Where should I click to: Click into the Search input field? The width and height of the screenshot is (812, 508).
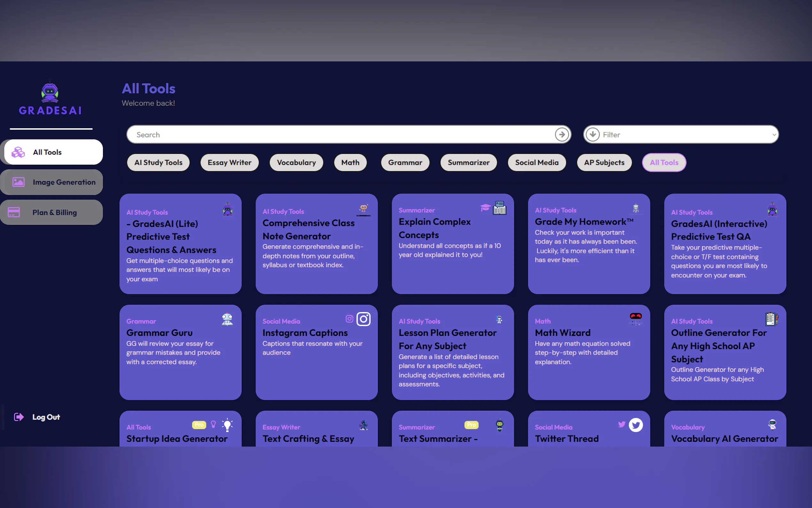pyautogui.click(x=339, y=135)
